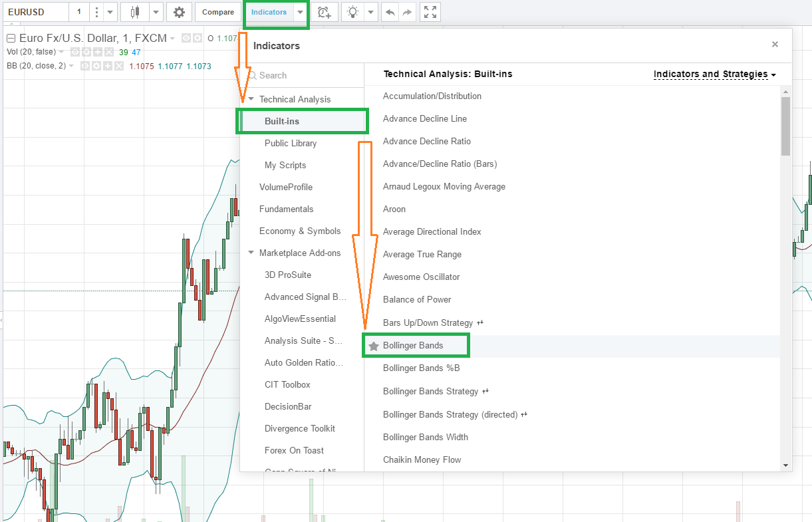Redo the last chart action
Viewport: 812px width, 522px height.
point(408,12)
